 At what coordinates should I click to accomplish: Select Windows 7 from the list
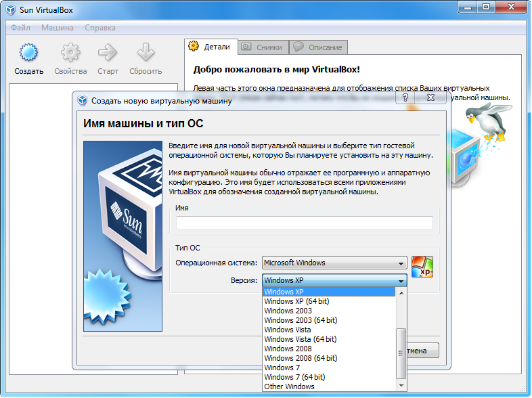[329, 368]
